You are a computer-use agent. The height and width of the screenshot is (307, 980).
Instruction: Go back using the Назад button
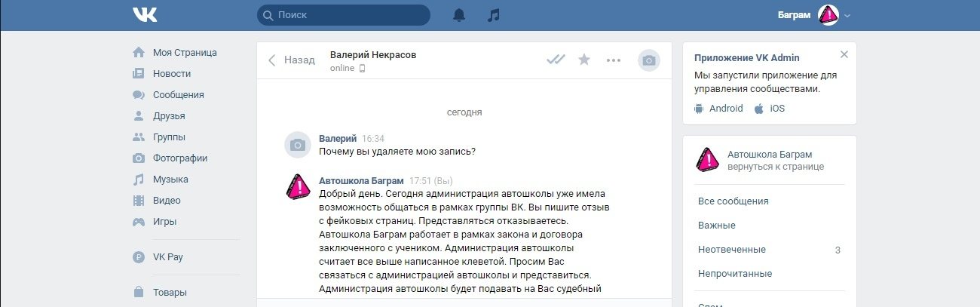pos(292,60)
